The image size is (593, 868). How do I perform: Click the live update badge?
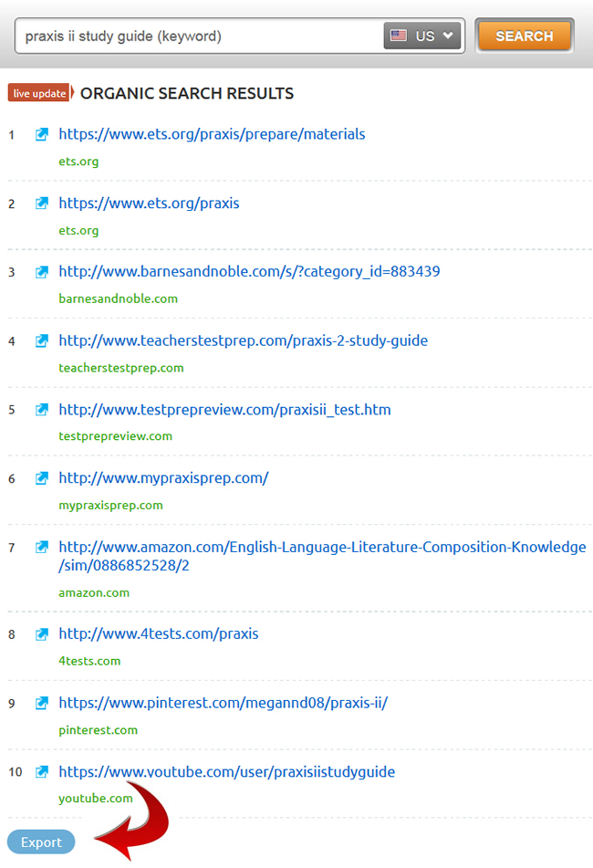[40, 93]
